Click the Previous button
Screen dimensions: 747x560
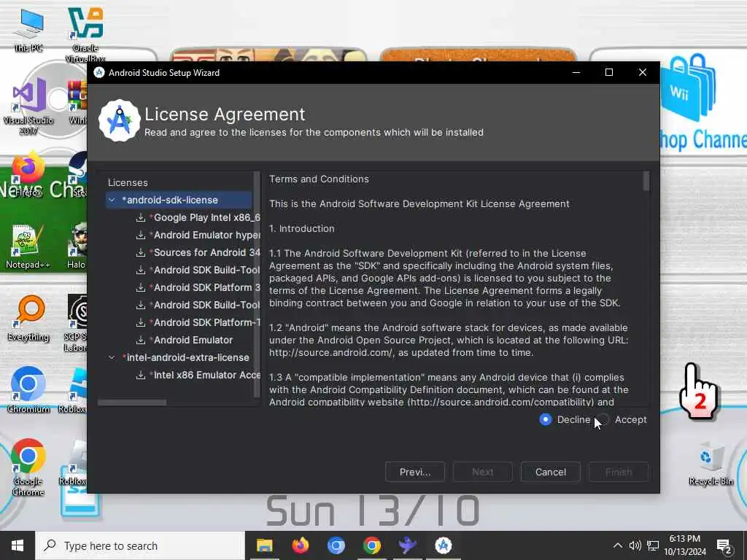[415, 472]
